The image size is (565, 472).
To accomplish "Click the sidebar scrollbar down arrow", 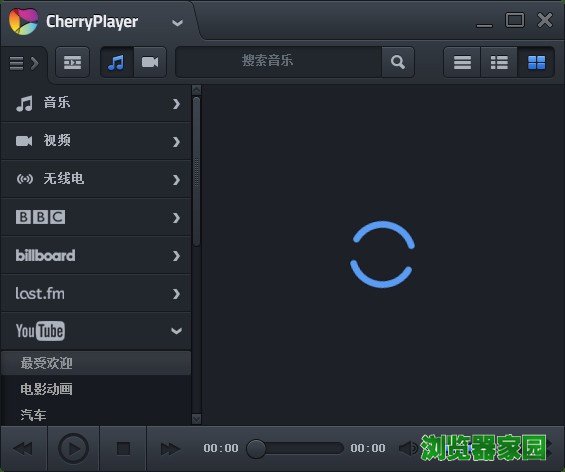I will point(196,419).
